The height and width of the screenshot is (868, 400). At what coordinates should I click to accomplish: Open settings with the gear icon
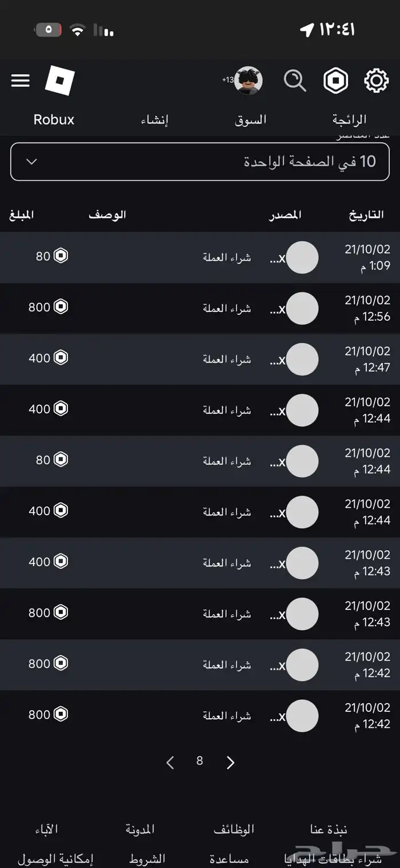tap(376, 81)
